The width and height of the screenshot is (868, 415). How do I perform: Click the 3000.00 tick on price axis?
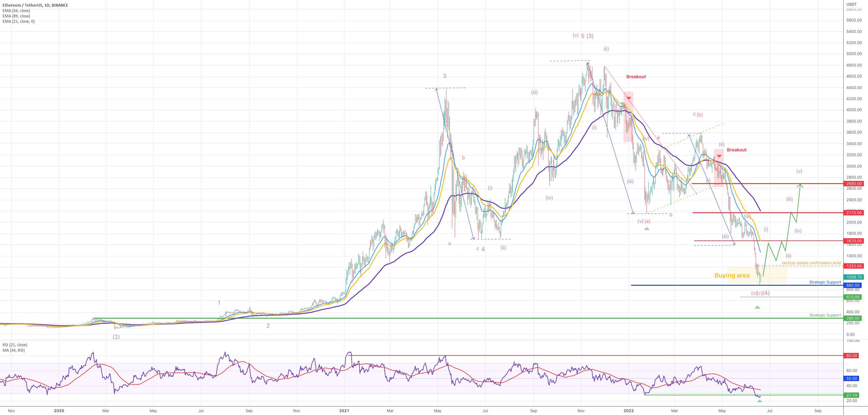coord(854,166)
